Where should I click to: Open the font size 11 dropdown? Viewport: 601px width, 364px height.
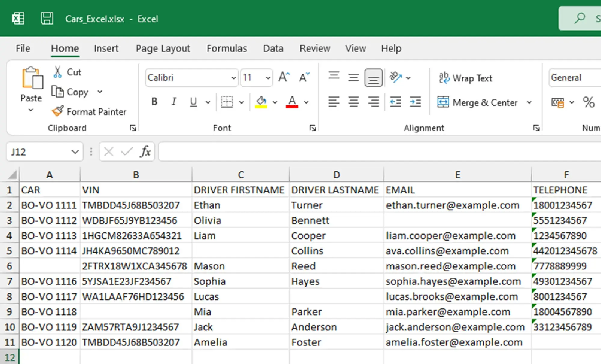(x=268, y=78)
